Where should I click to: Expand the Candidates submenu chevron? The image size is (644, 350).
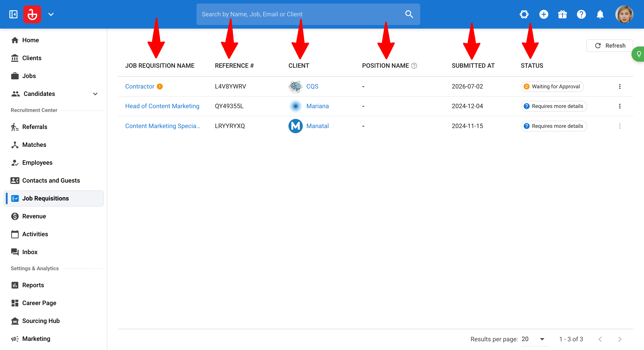click(x=95, y=94)
